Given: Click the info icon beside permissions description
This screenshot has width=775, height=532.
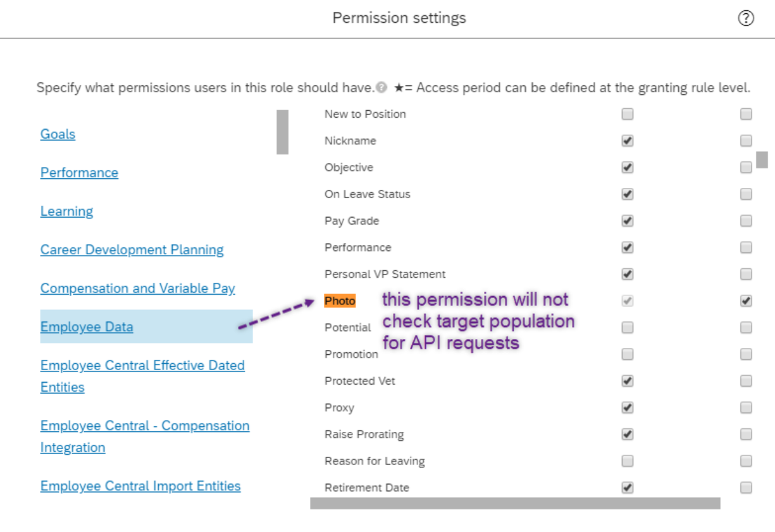Looking at the screenshot, I should [x=381, y=88].
